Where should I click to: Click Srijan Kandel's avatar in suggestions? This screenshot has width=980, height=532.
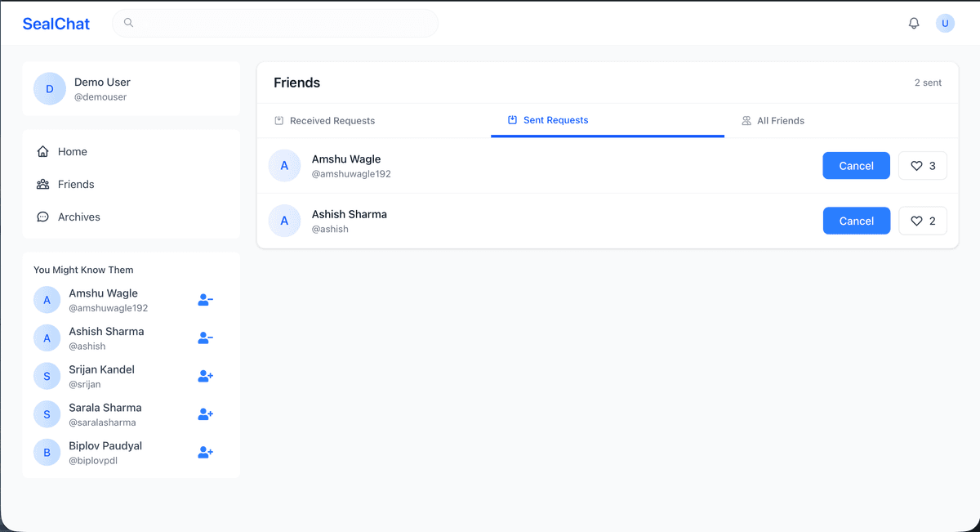[47, 376]
